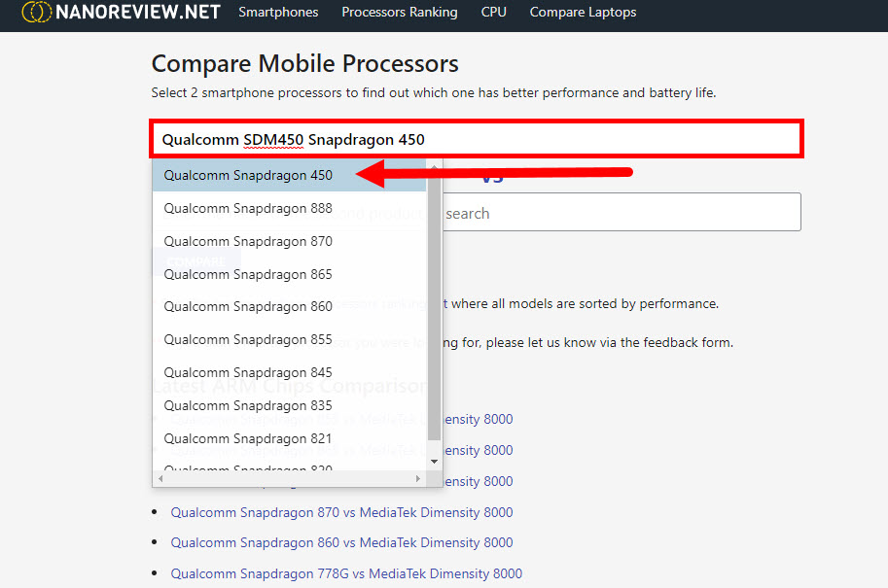The height and width of the screenshot is (588, 888).
Task: Click the dropdown scroll down arrow
Action: pyautogui.click(x=434, y=462)
